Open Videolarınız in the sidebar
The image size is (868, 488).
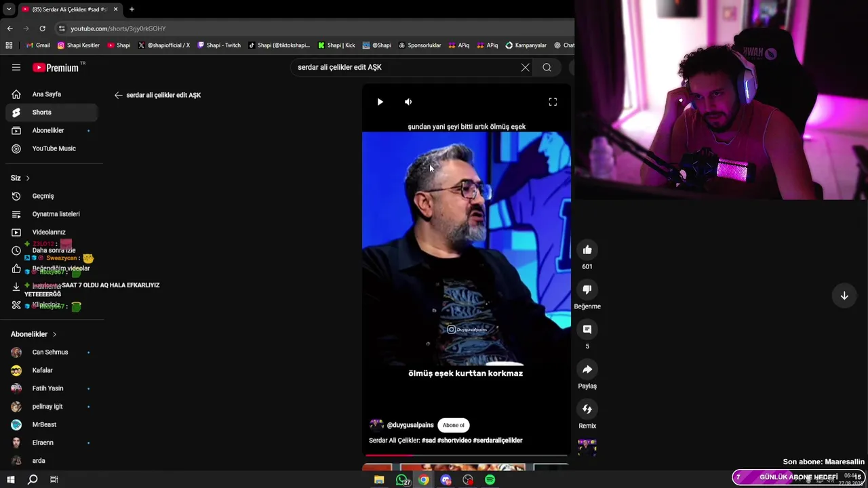[52, 232]
